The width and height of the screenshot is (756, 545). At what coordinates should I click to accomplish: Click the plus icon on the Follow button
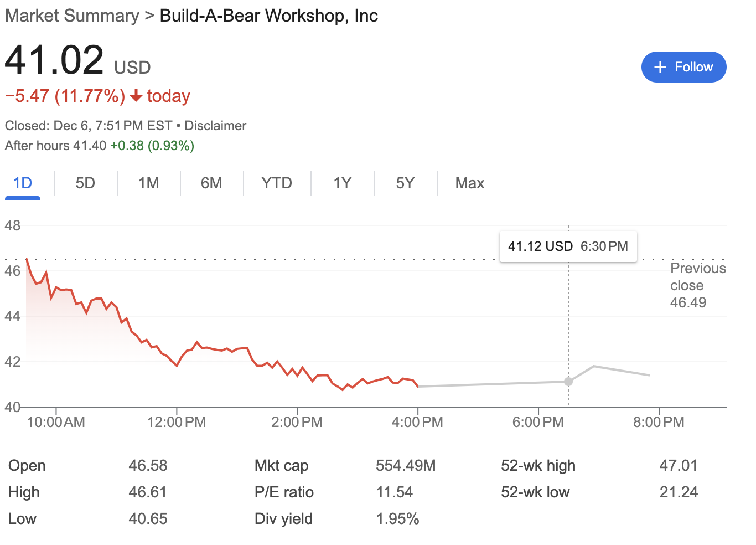tap(660, 66)
